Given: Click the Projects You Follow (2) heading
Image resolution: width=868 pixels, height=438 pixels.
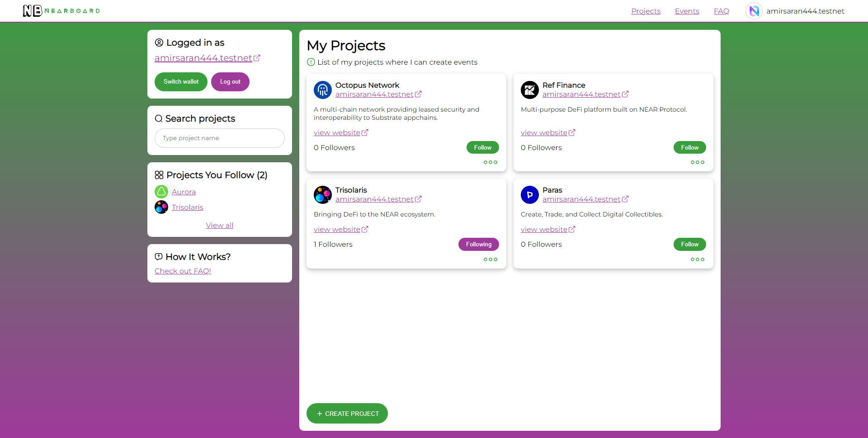Looking at the screenshot, I should tap(217, 175).
